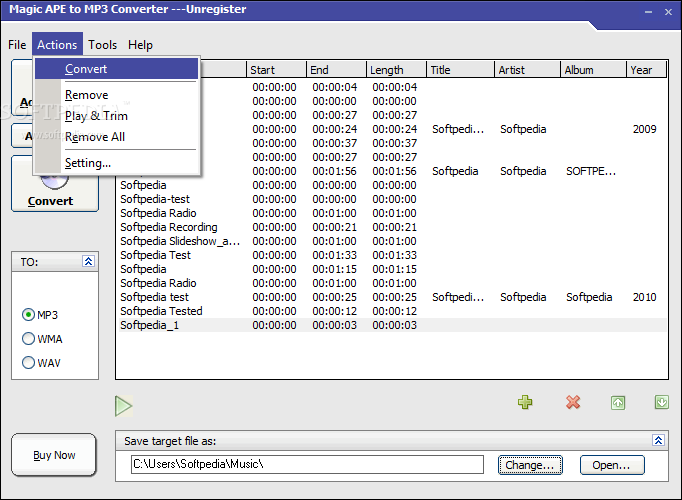Sort by the Album column header

(x=593, y=70)
